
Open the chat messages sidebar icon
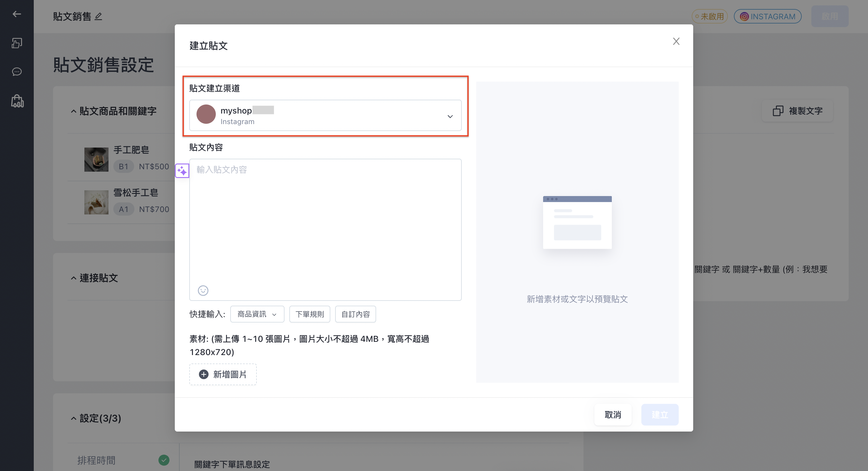tap(17, 72)
